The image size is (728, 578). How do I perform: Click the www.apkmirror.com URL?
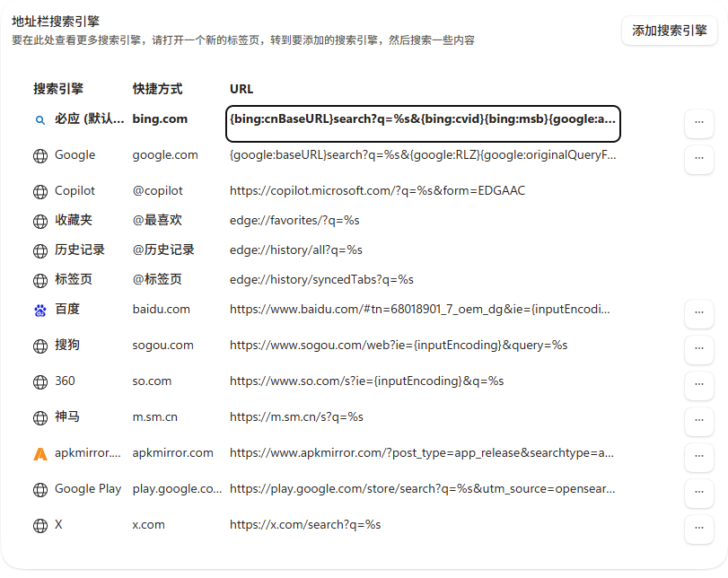[422, 453]
